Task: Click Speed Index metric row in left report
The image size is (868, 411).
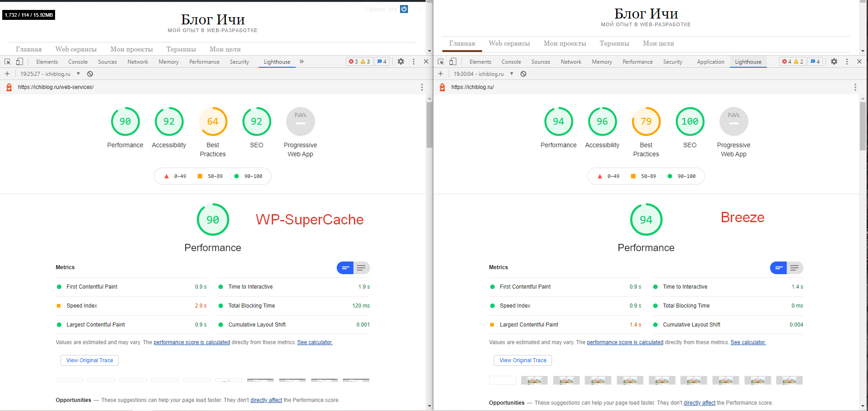Action: pos(131,306)
